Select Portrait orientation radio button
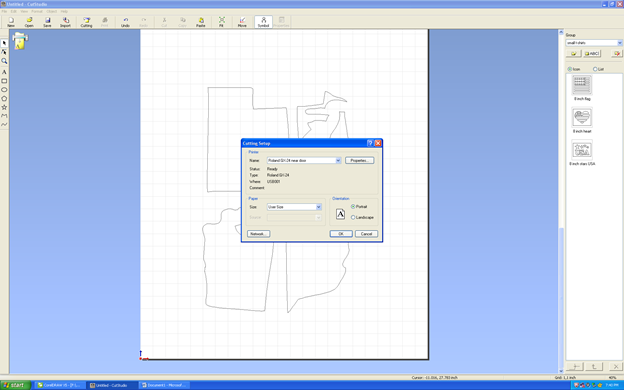This screenshot has height=390, width=624. (353, 207)
